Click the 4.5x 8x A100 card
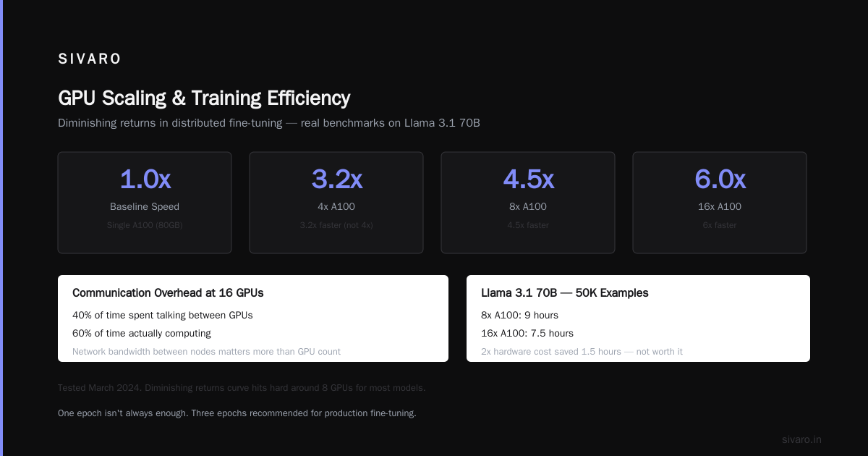Viewport: 868px width, 456px height. click(x=528, y=203)
